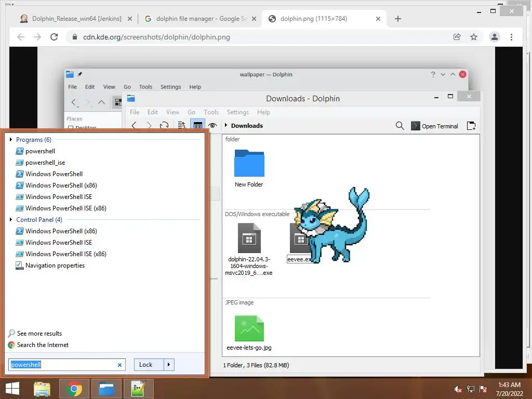The image size is (532, 399).
Task: Click the search magnifier in Dolphin
Action: point(400,126)
